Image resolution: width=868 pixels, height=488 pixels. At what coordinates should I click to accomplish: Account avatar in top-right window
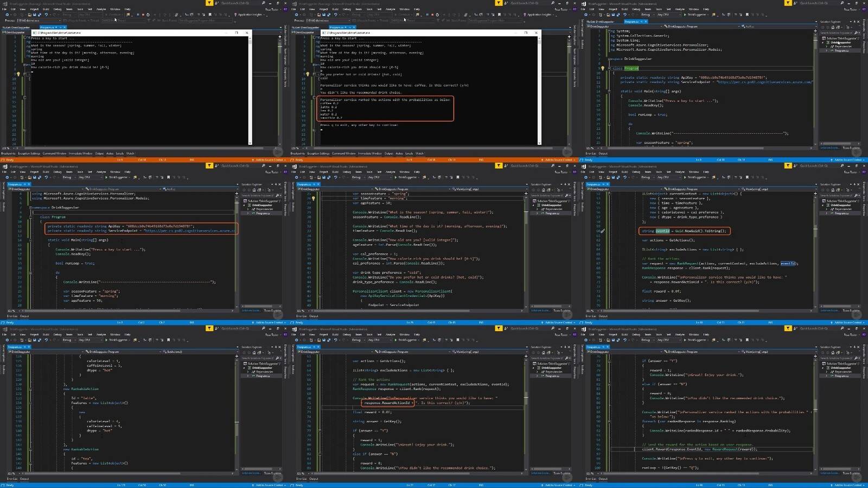click(864, 9)
